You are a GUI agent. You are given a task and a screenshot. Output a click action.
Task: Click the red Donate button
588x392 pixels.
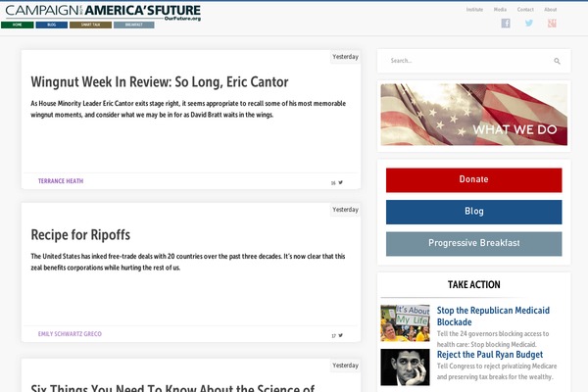click(x=474, y=180)
